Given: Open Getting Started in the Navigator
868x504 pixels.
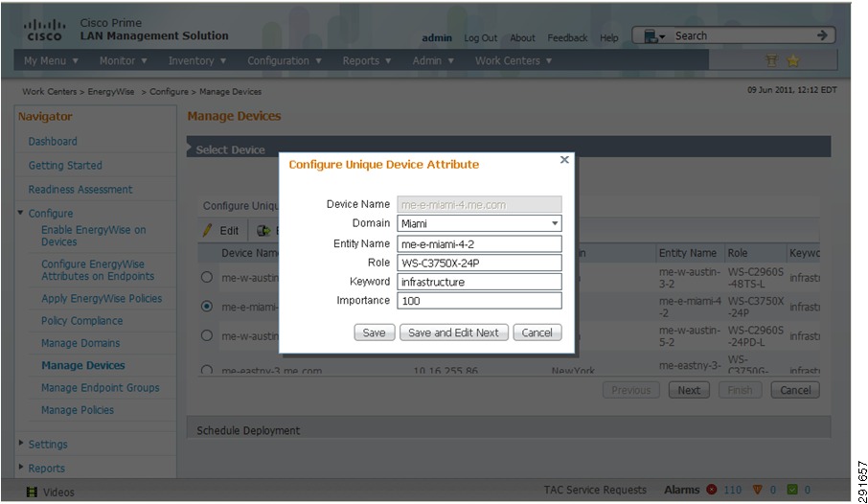Looking at the screenshot, I should click(x=65, y=165).
